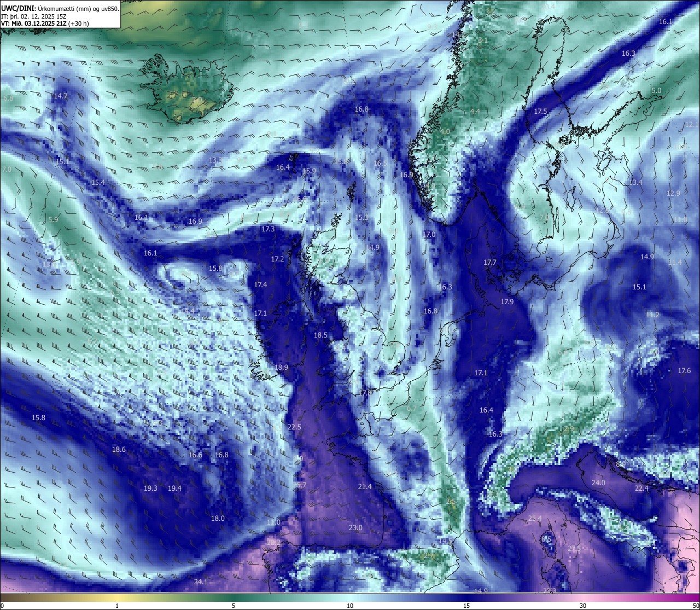Screen dimensions: 700x610
Task: Click the '10' label on the color scale
Action: pos(350,606)
